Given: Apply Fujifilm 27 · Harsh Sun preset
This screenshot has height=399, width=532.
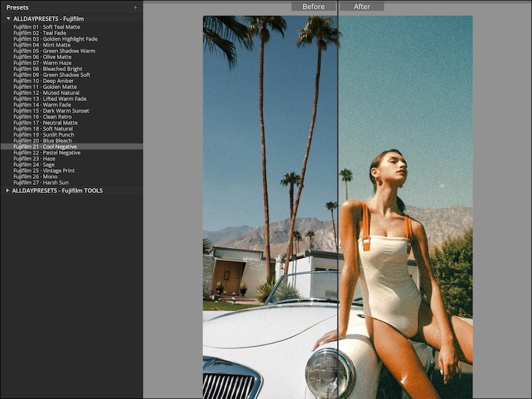Looking at the screenshot, I should [41, 183].
